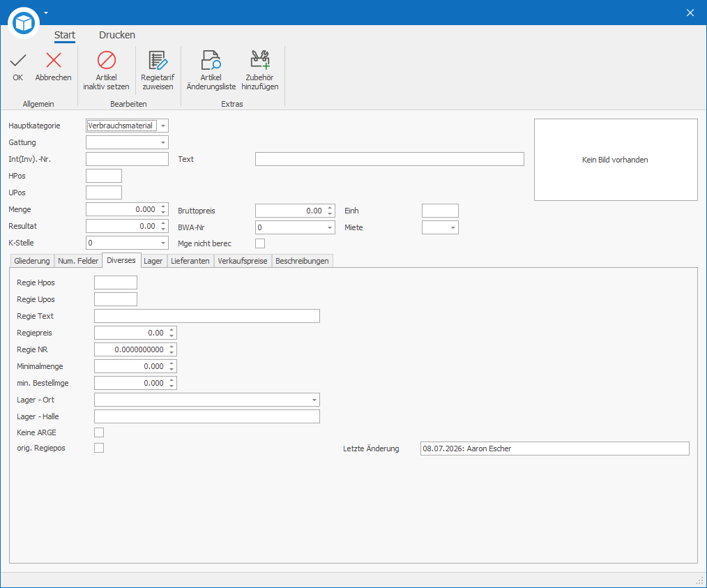Open the Gliederung tab

(x=32, y=261)
